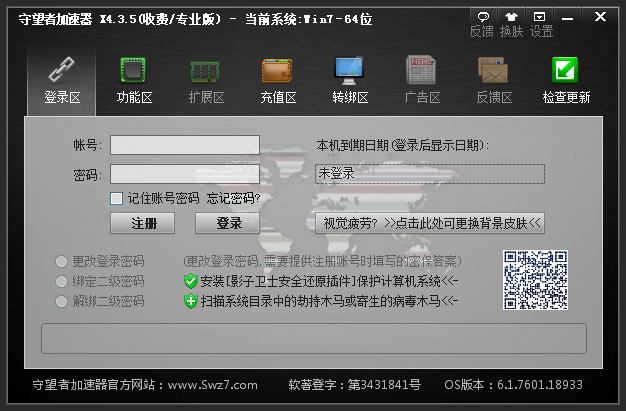626x411 pixels.
Task: Switch to the 功能区 chip tab
Action: point(134,81)
